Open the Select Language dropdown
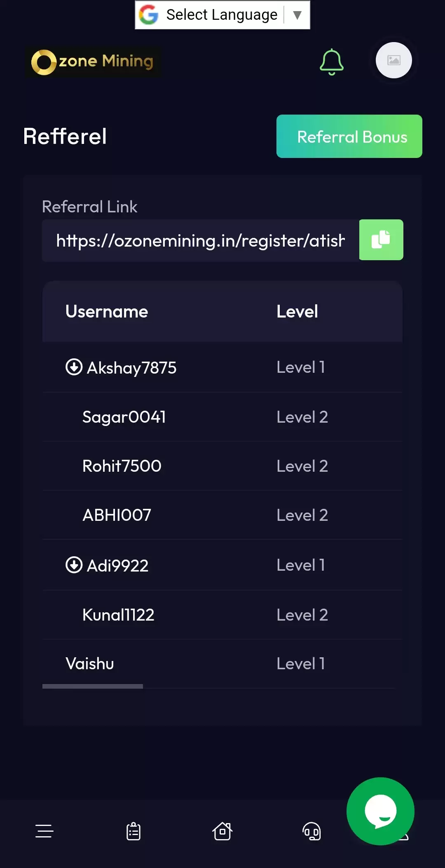The width and height of the screenshot is (445, 868). (222, 15)
